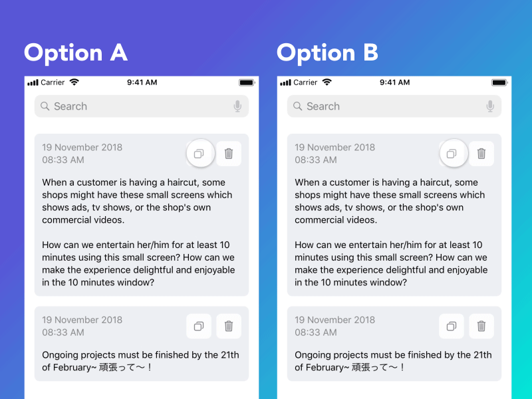This screenshot has width=532, height=399.
Task: Click the search magnifier icon in Option B
Action: click(297, 106)
